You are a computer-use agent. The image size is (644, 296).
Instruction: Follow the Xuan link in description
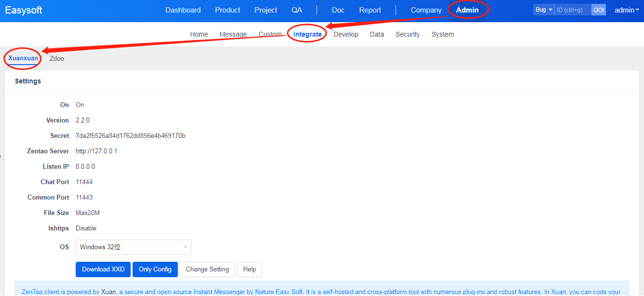point(108,292)
